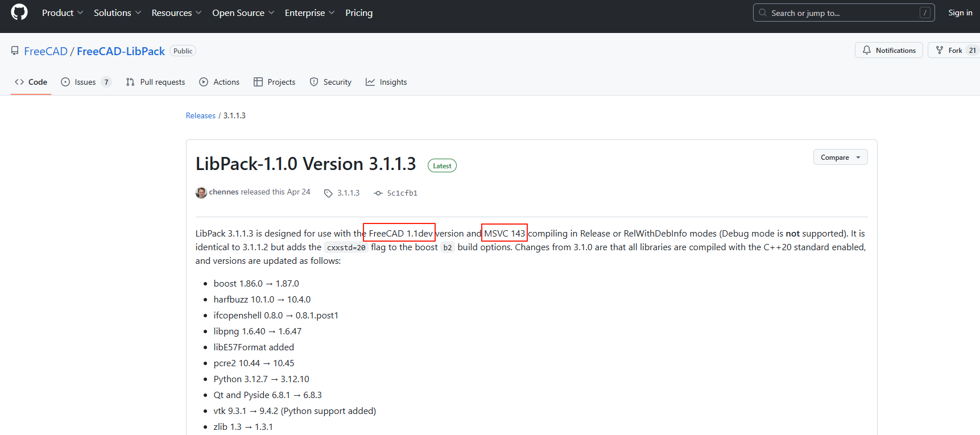Open the Pull requests tab

[x=155, y=82]
